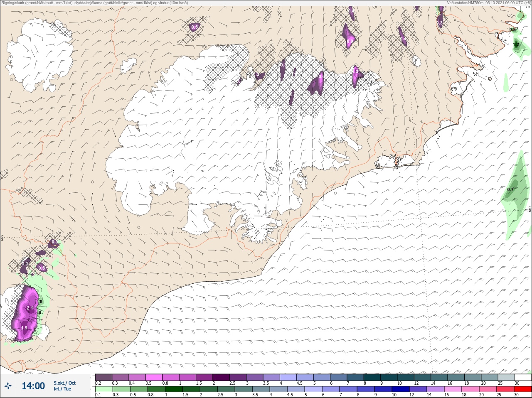The width and height of the screenshot is (532, 398).
Task: Click the 2.1 value on magenta precipitation patch
Action: pos(30,308)
